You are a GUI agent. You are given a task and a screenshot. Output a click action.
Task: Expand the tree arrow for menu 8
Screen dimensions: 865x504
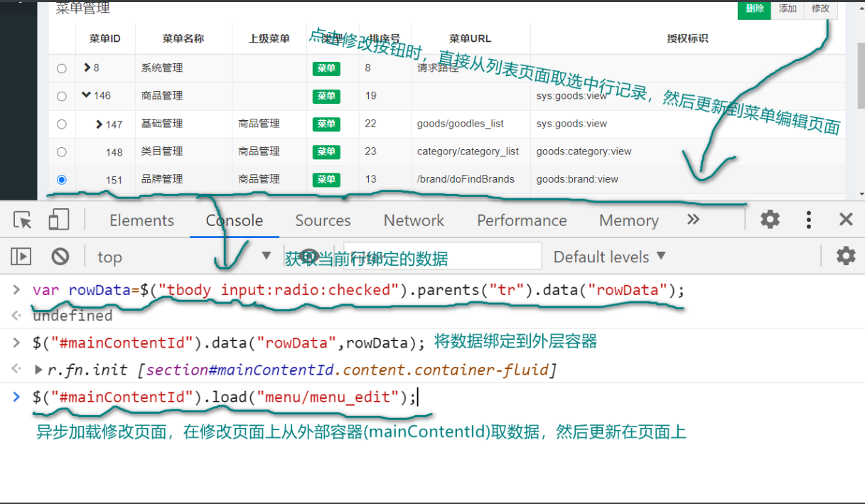coord(87,68)
